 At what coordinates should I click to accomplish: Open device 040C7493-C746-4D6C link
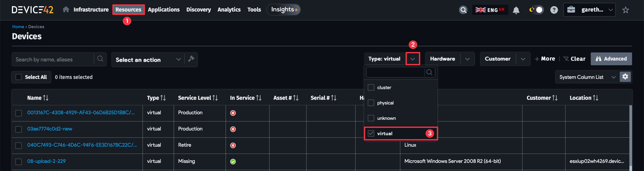point(82,145)
